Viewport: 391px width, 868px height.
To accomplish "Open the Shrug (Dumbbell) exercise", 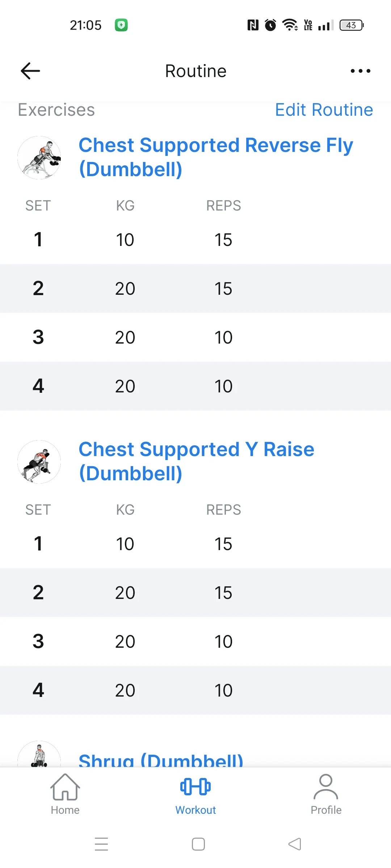I will click(161, 759).
